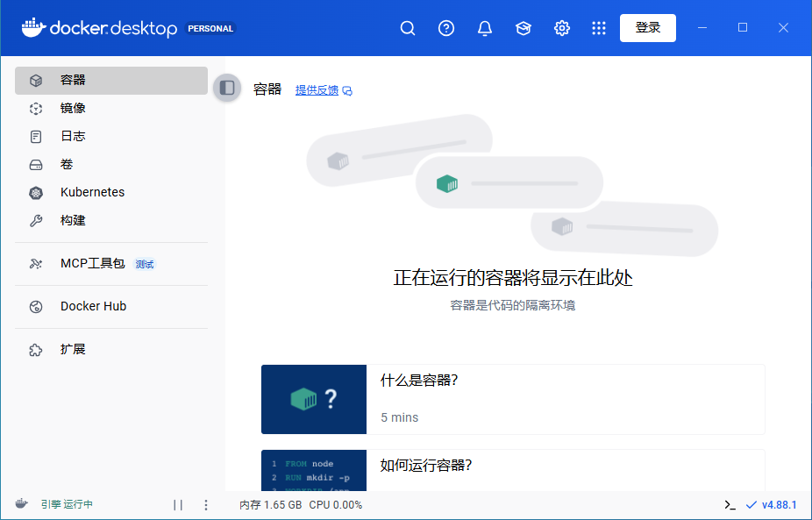Click the 测试 beta badge next to MCP
This screenshot has height=520, width=812.
(145, 264)
